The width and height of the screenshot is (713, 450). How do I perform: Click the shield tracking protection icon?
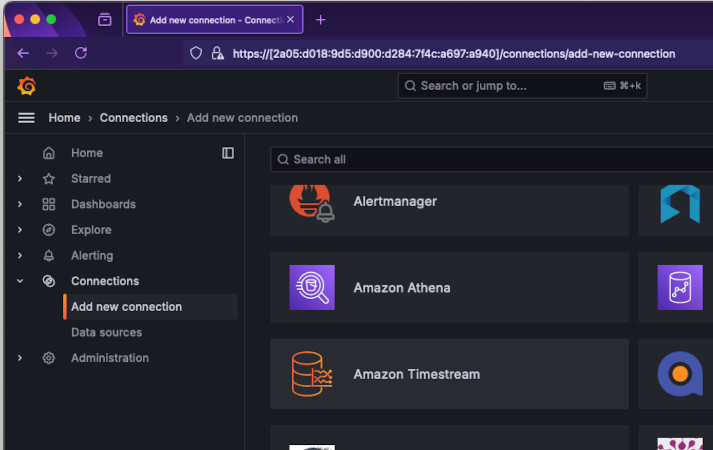click(x=196, y=53)
